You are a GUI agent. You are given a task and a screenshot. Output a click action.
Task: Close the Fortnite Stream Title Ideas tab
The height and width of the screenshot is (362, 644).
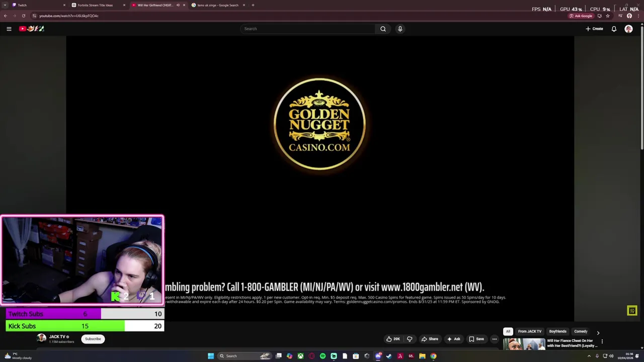pos(124,5)
